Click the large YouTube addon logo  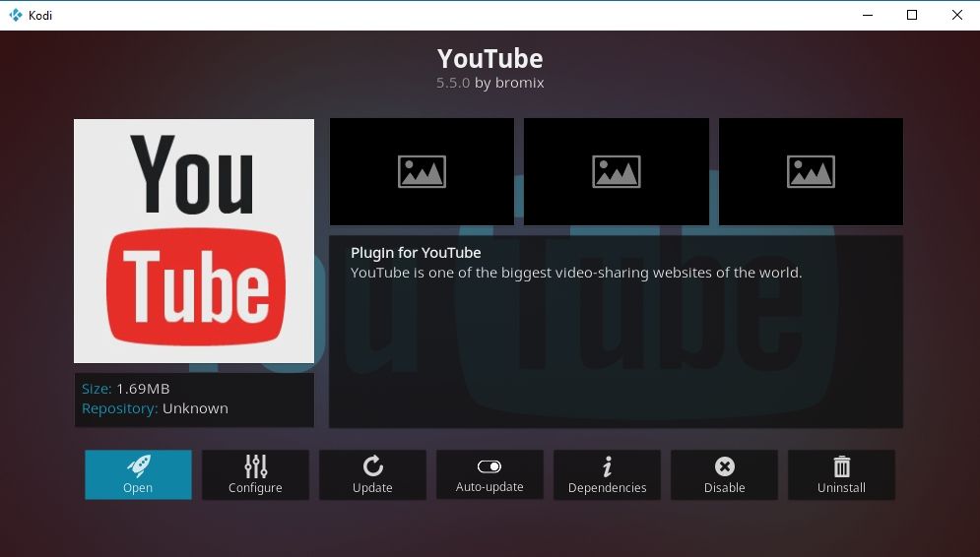pyautogui.click(x=194, y=241)
